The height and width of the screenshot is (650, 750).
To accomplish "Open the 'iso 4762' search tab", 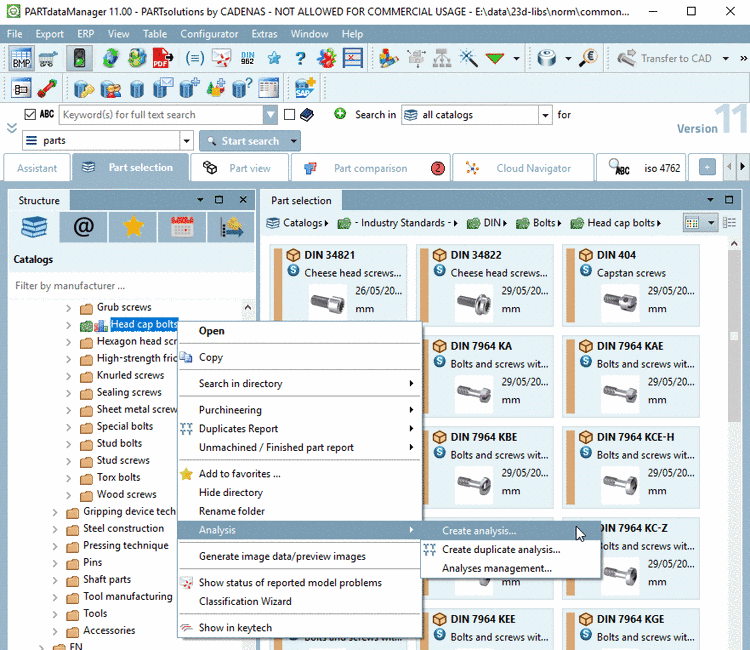I will pos(641,168).
